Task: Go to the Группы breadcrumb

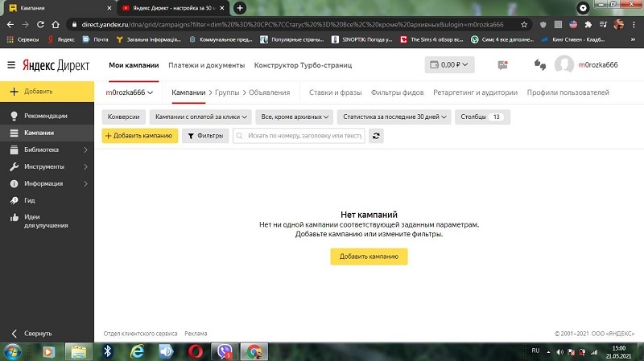Action: [227, 92]
